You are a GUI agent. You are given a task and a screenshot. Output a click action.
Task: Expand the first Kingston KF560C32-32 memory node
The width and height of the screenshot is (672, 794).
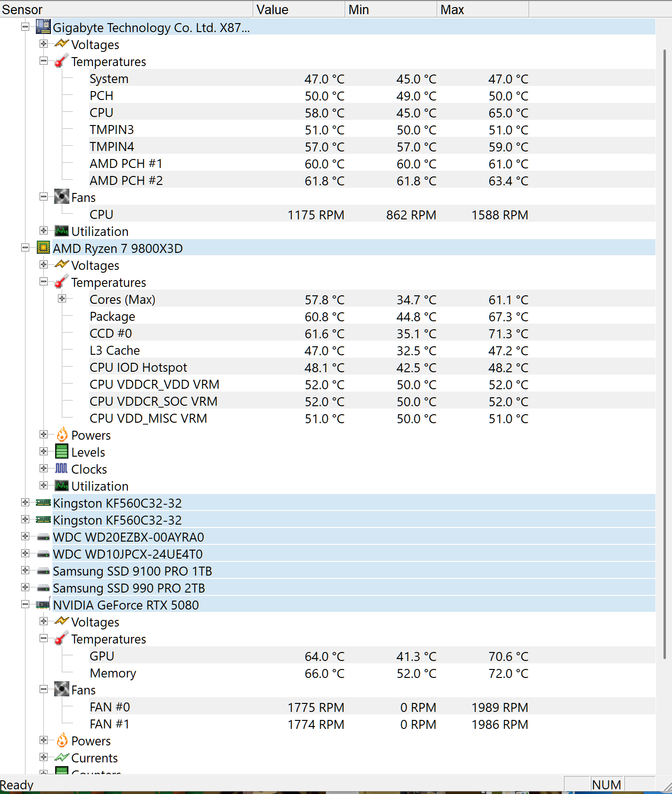[x=25, y=502]
